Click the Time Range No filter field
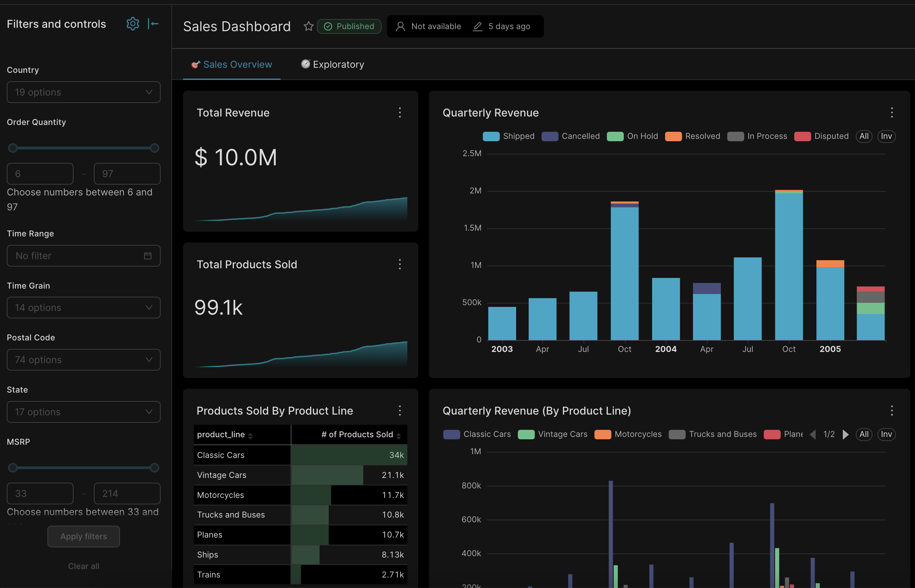The height and width of the screenshot is (588, 915). [84, 256]
